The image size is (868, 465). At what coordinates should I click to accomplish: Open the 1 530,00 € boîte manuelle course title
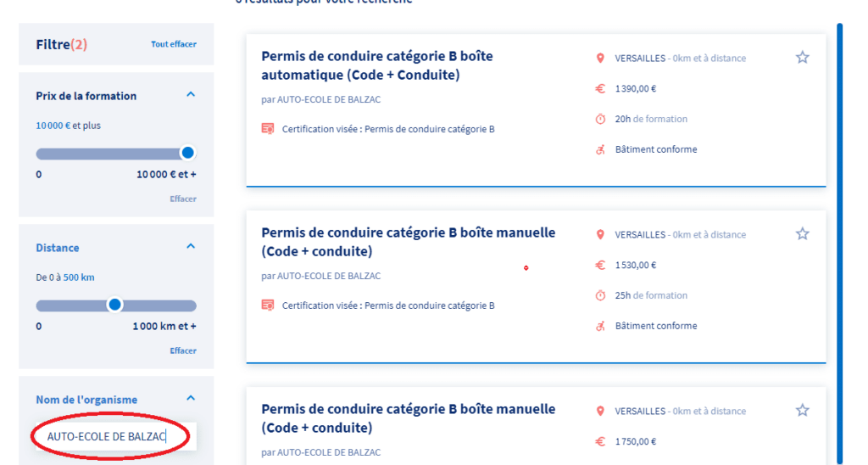408,242
